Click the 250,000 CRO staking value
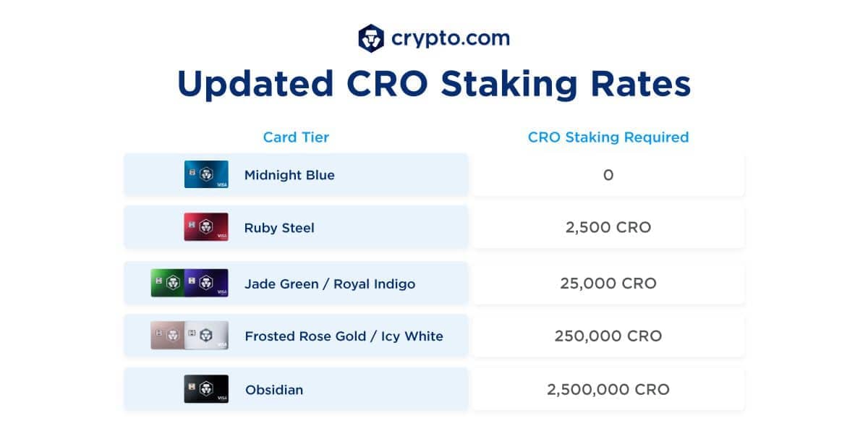Image resolution: width=868 pixels, height=434 pixels. click(608, 336)
